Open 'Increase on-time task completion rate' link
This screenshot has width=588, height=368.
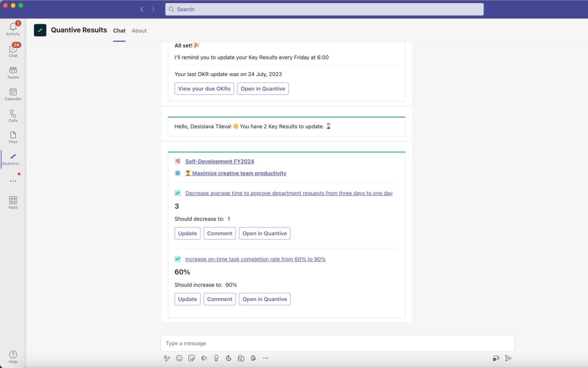point(255,259)
